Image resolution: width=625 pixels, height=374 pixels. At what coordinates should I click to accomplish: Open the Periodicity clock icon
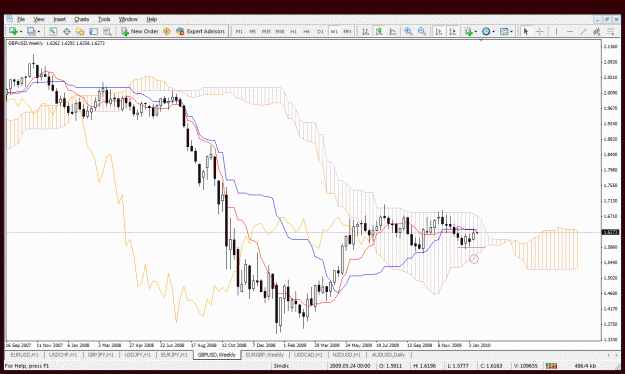click(485, 31)
